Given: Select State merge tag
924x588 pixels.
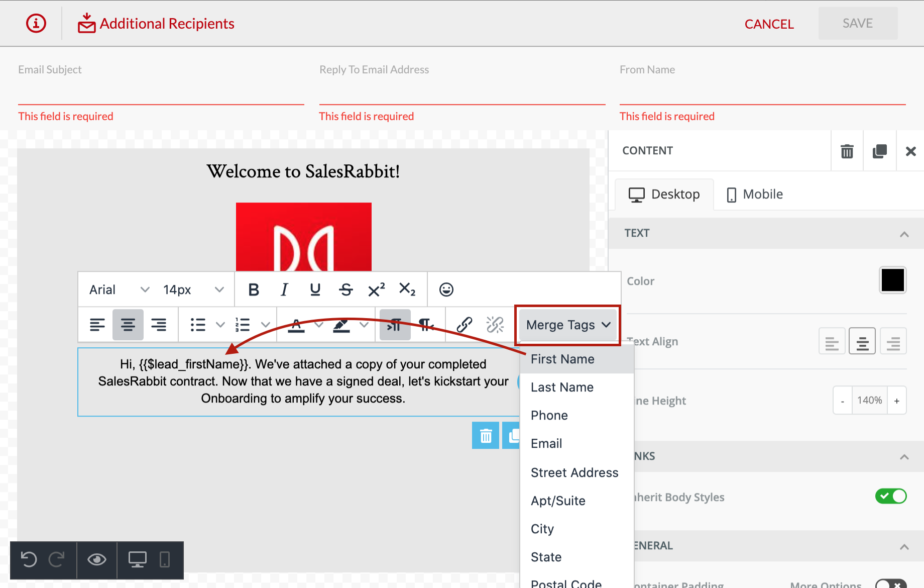Looking at the screenshot, I should click(577, 557).
